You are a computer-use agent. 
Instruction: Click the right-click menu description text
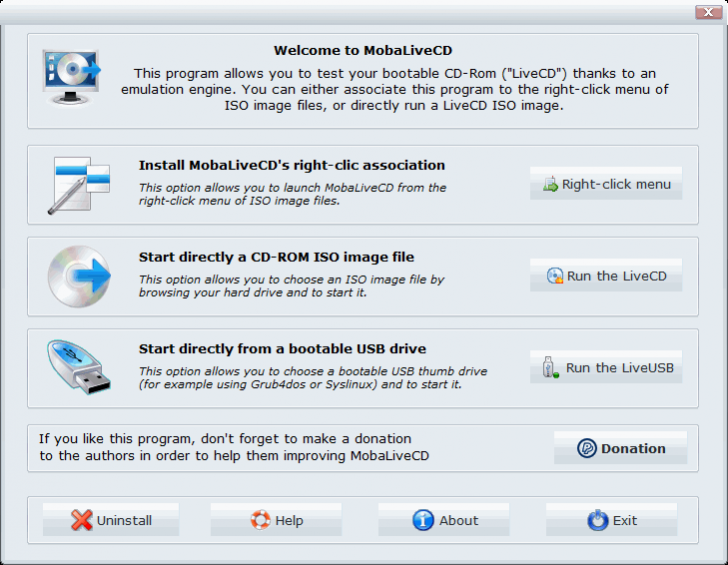click(x=292, y=194)
